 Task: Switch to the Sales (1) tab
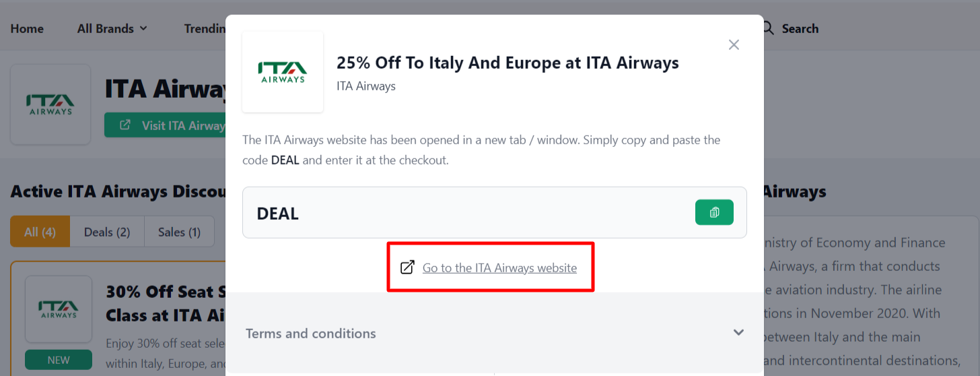(179, 232)
